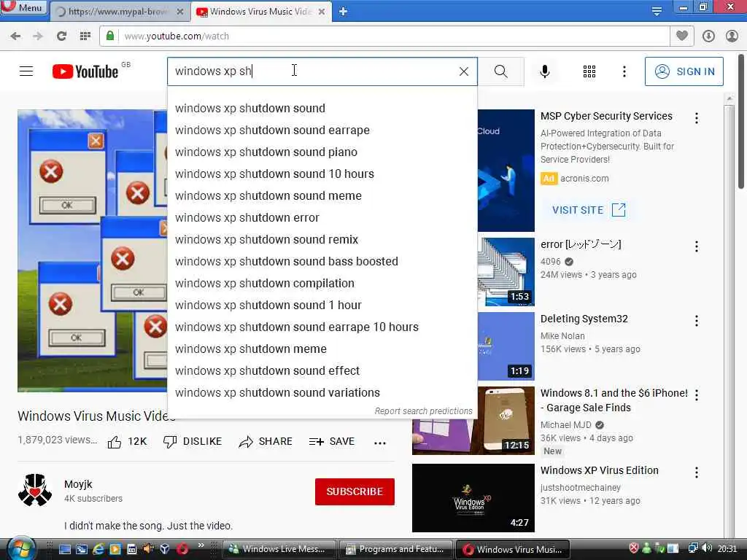Open options for 'Windows XP Virus Edition'
Screen dimensions: 747x560
697,472
